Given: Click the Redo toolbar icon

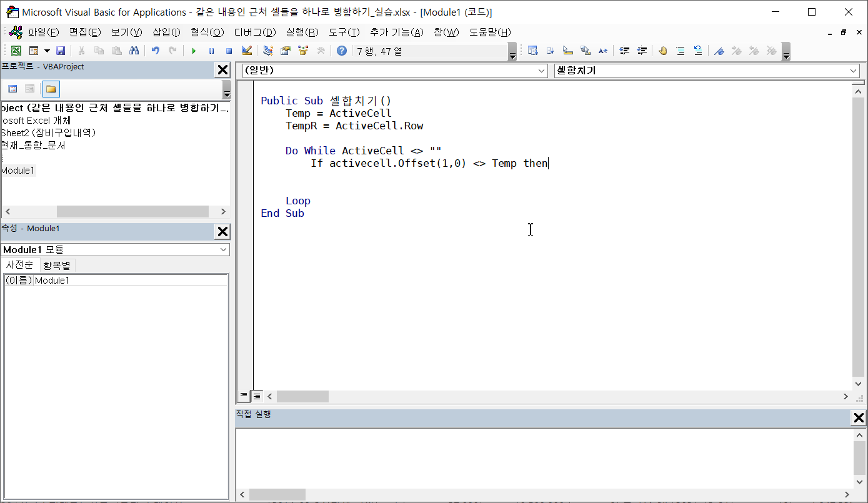Looking at the screenshot, I should coord(172,51).
